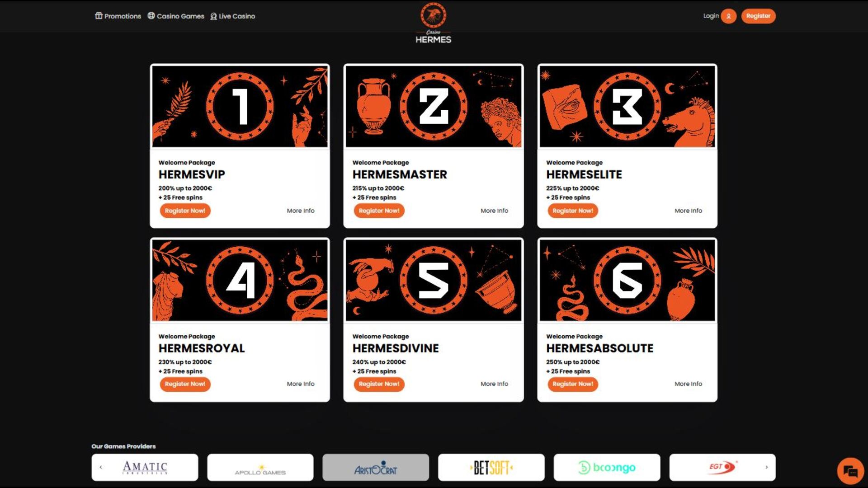Open the Live Casino menu
The height and width of the screenshot is (488, 868).
[233, 16]
